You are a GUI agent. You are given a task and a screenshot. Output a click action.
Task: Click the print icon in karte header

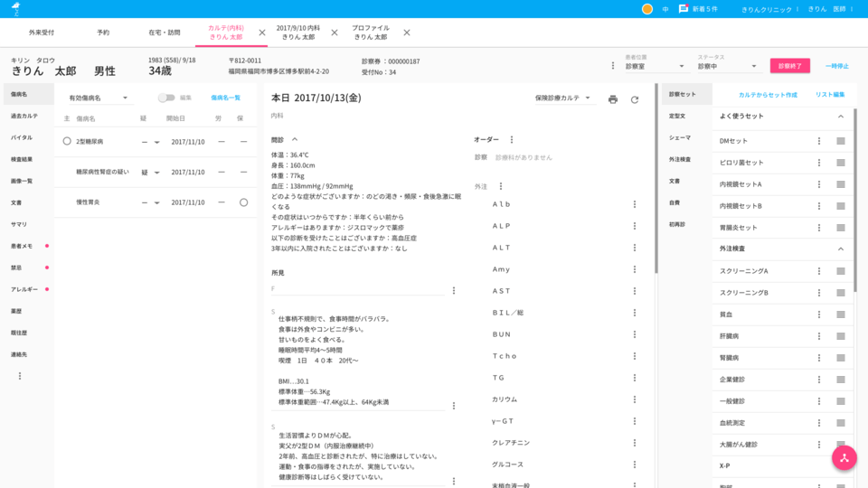613,99
